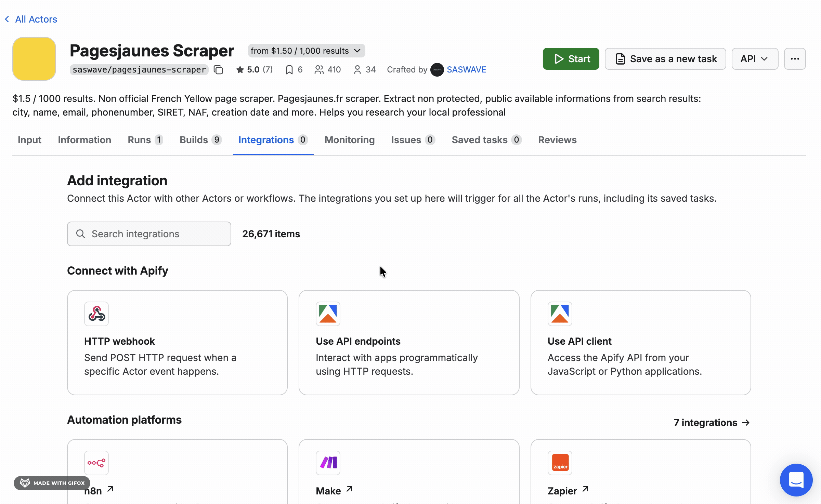Click the n8n logo icon
The width and height of the screenshot is (821, 504).
96,463
